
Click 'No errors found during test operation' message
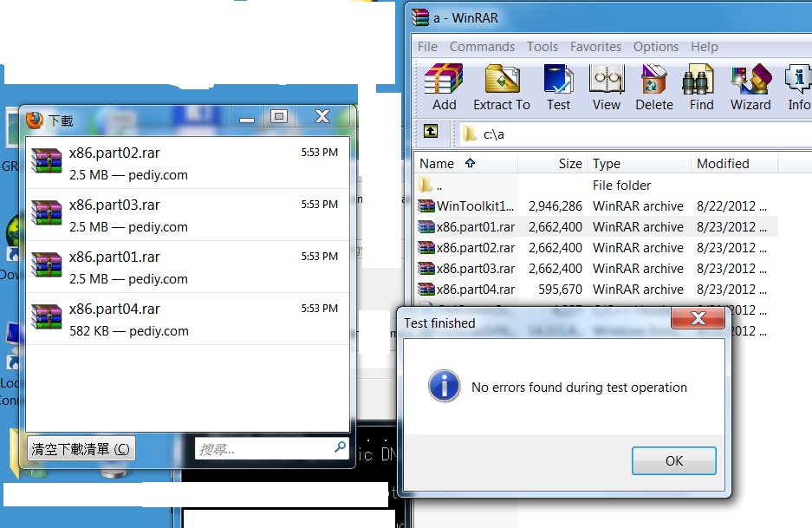tap(579, 388)
